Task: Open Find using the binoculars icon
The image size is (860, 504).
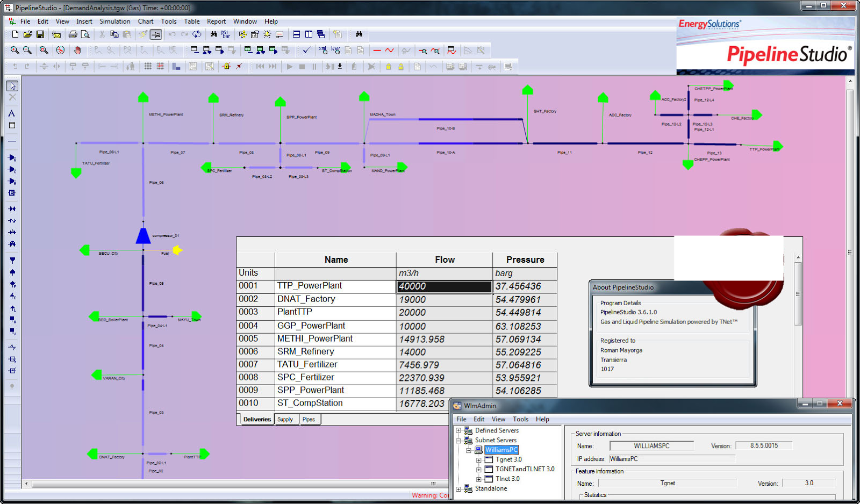Action: [213, 34]
